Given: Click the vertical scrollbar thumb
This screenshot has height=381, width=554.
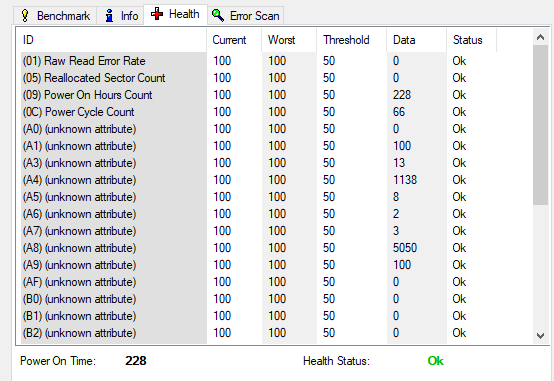Looking at the screenshot, I should pyautogui.click(x=540, y=124).
